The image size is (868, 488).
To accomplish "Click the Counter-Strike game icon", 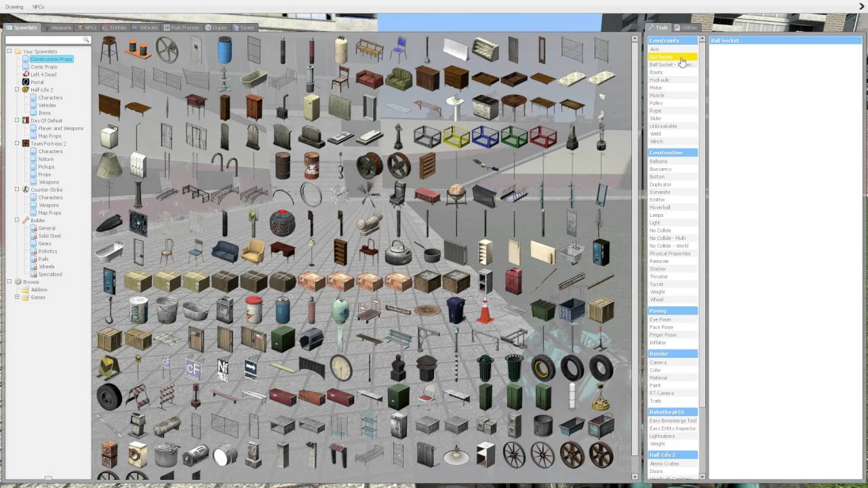I will pyautogui.click(x=26, y=190).
